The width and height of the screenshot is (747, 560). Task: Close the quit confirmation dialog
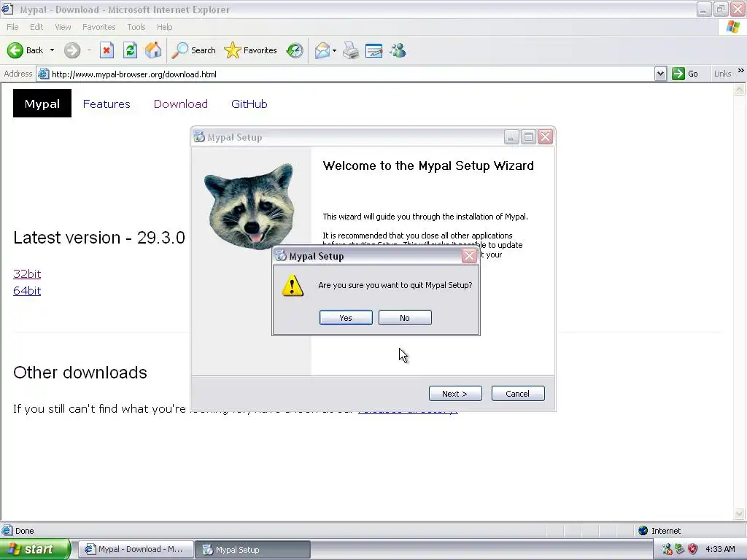(x=469, y=256)
